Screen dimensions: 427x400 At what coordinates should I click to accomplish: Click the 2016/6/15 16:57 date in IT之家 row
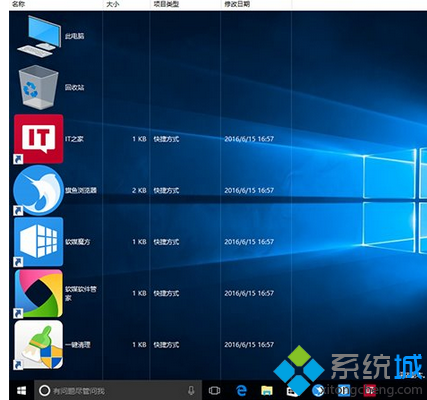(249, 139)
